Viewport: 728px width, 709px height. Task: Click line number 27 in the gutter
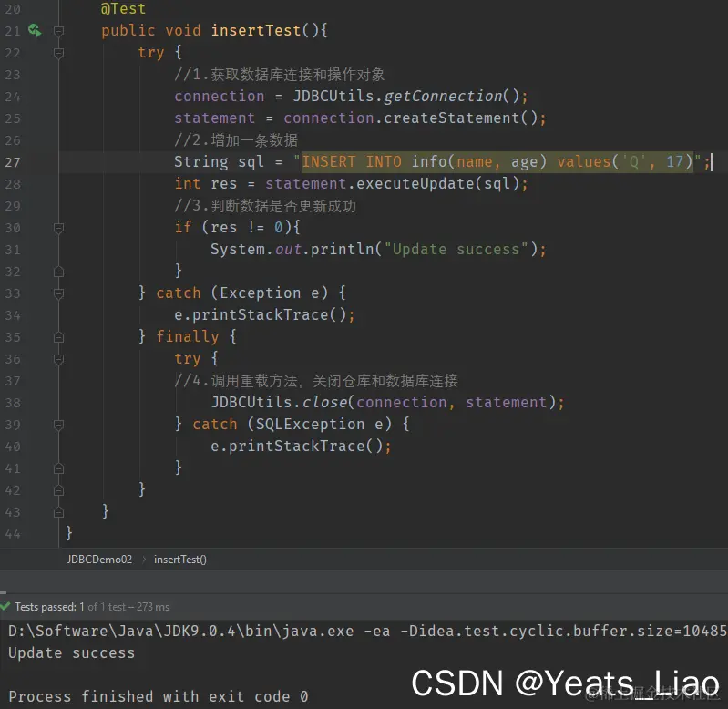pos(13,162)
